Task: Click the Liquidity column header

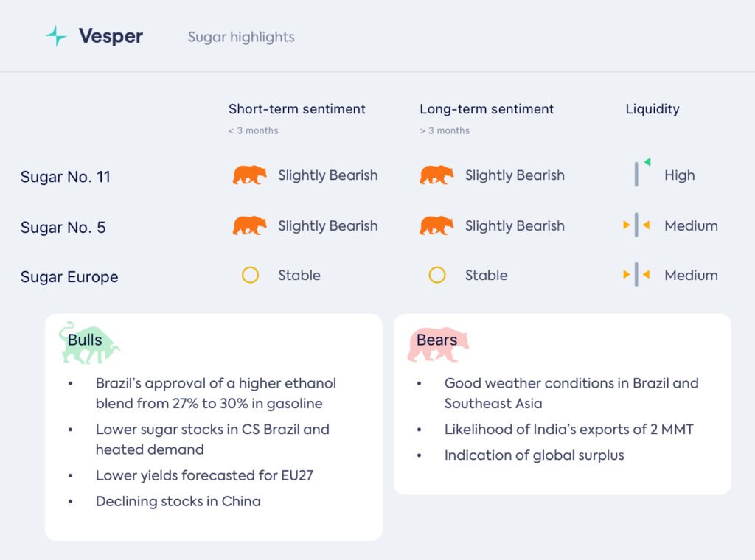Action: [x=653, y=109]
